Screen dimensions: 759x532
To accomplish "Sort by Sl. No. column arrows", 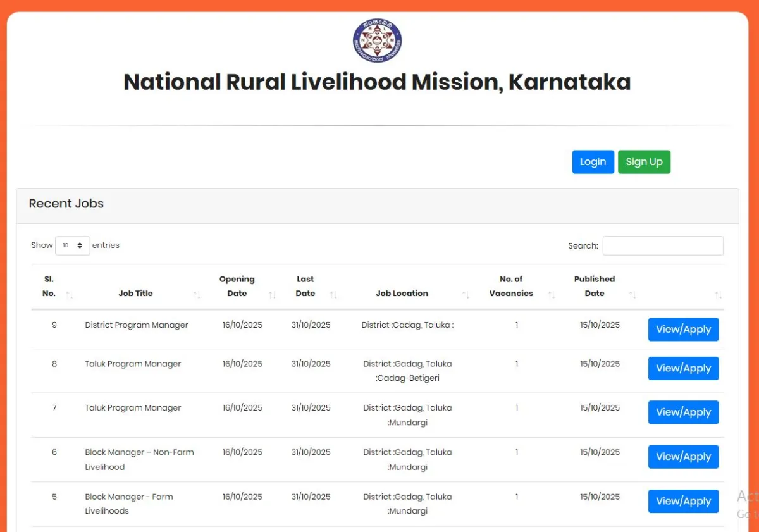I will (x=70, y=295).
